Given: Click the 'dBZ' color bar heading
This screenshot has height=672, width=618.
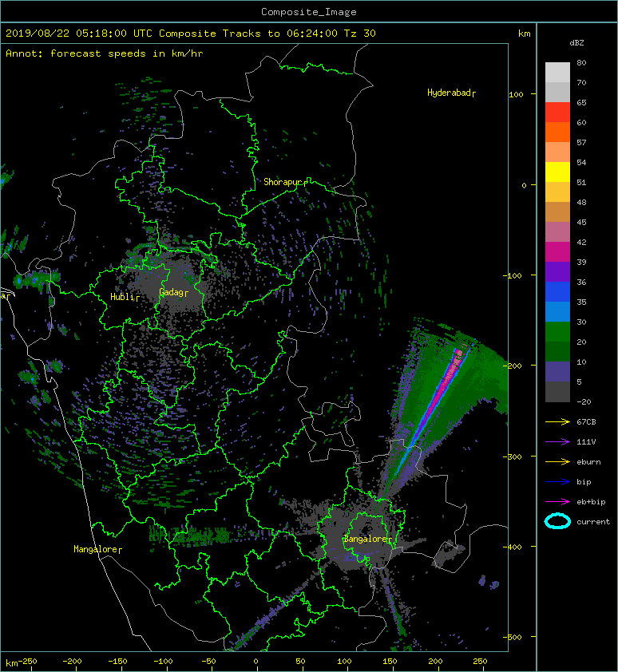Looking at the screenshot, I should coord(576,43).
